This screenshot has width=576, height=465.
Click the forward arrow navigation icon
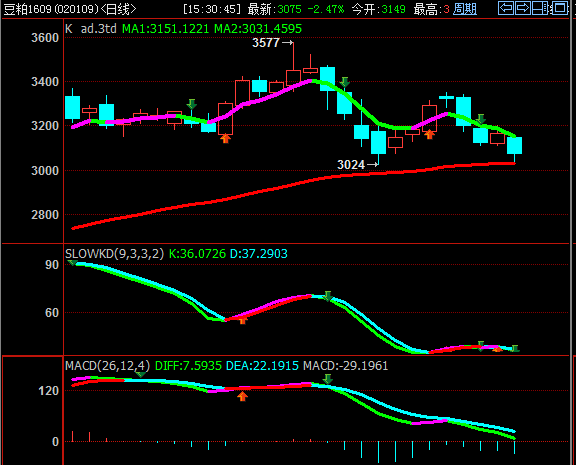[x=522, y=8]
